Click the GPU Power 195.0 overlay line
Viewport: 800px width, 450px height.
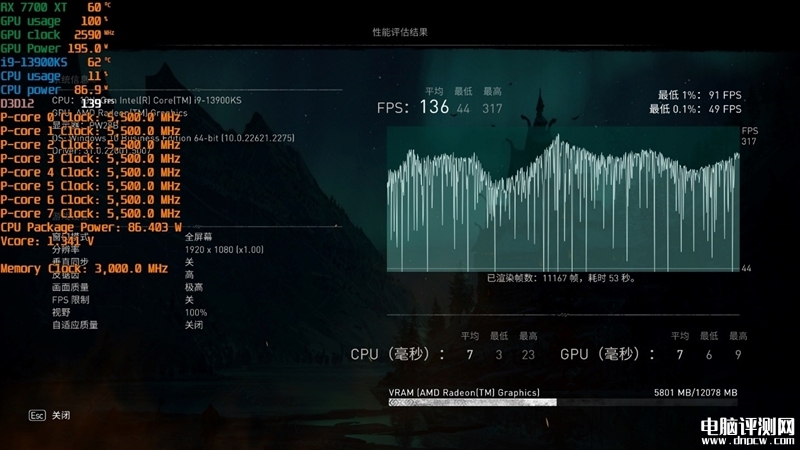point(54,48)
